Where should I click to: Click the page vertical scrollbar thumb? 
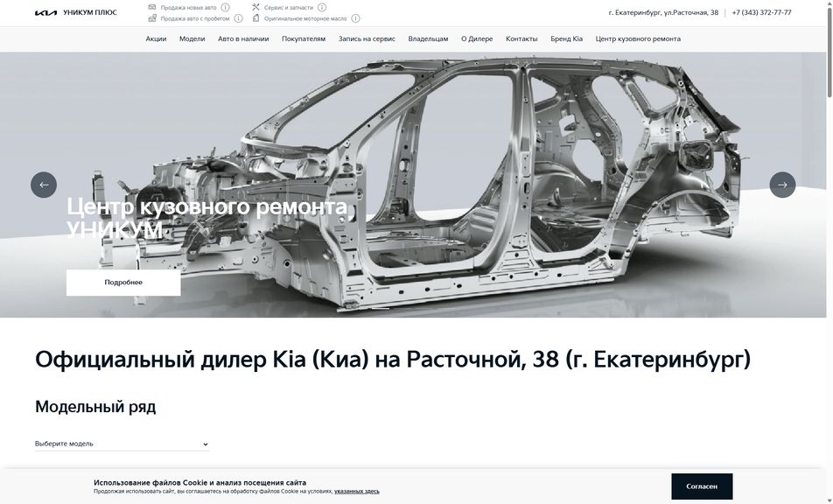click(829, 51)
